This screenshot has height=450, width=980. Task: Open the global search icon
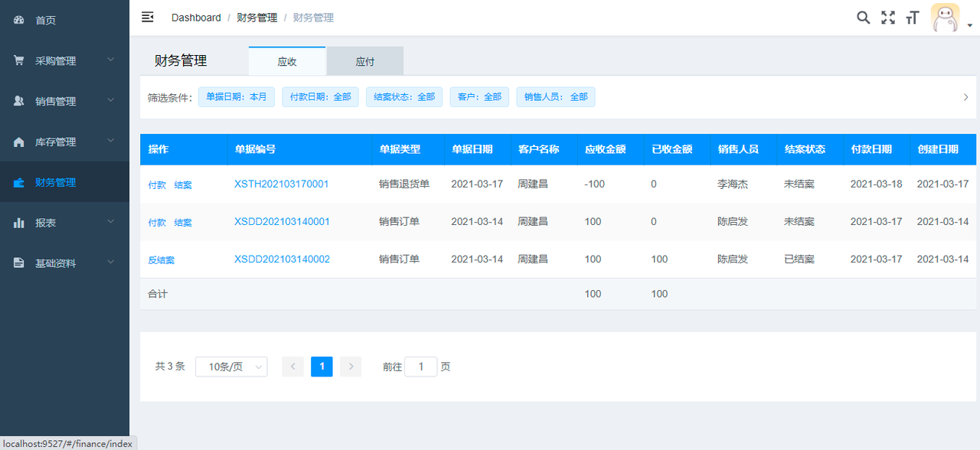click(864, 17)
